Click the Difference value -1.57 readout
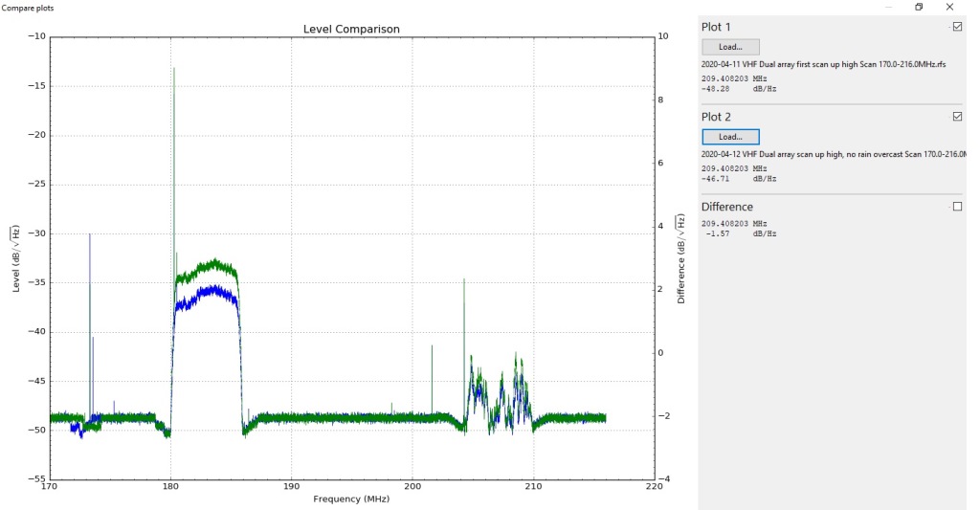The height and width of the screenshot is (510, 980). [x=718, y=233]
